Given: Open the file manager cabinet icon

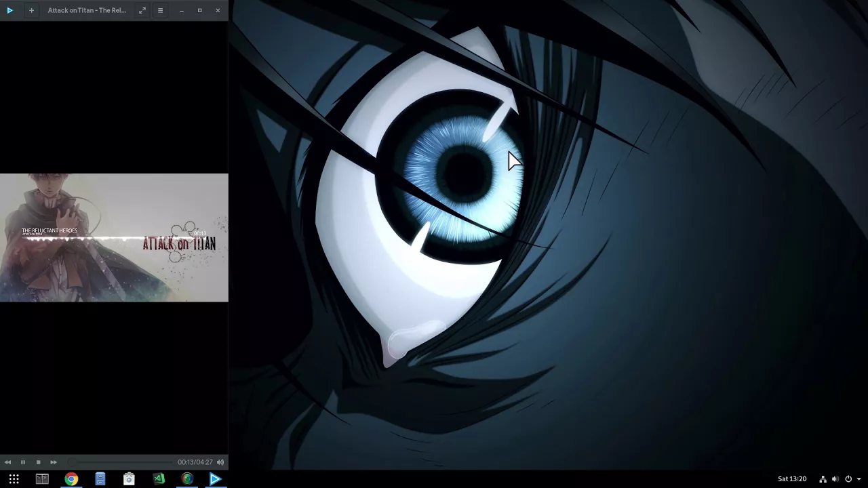Looking at the screenshot, I should point(100,479).
